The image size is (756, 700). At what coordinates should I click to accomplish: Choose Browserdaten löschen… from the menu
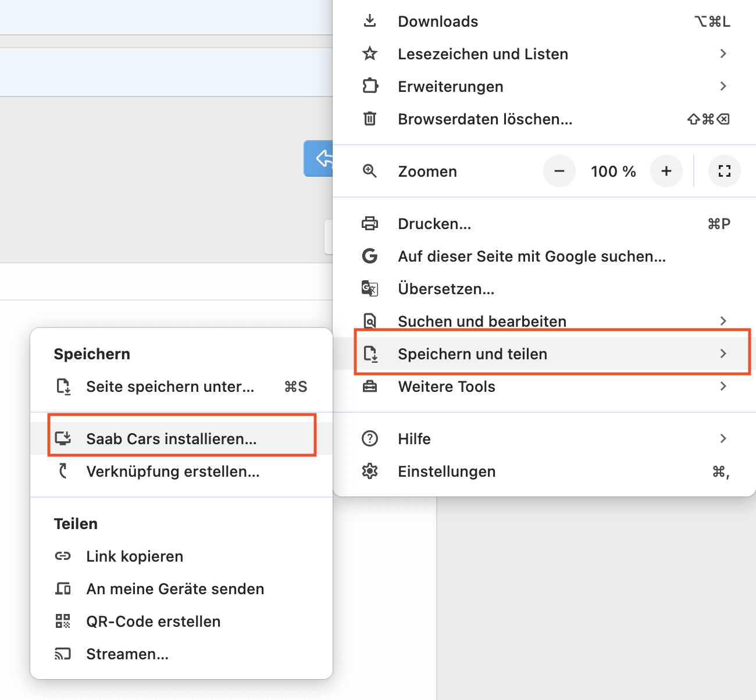[x=544, y=119]
